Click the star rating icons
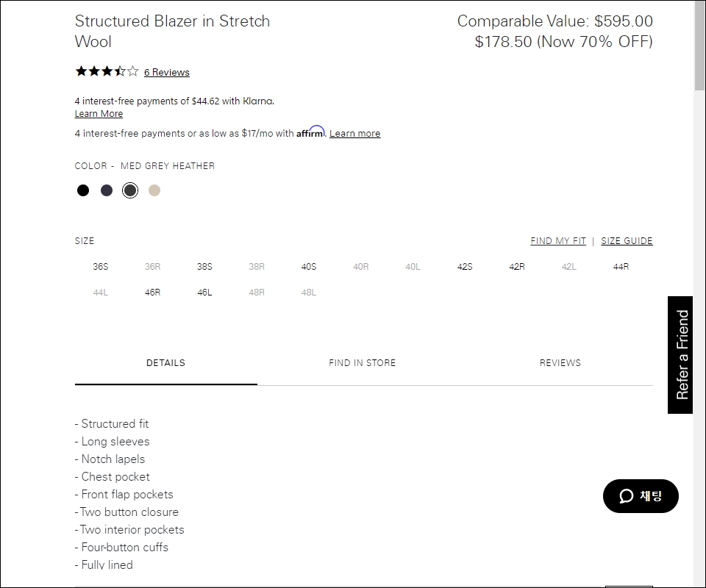Viewport: 706px width, 588px height. (107, 71)
